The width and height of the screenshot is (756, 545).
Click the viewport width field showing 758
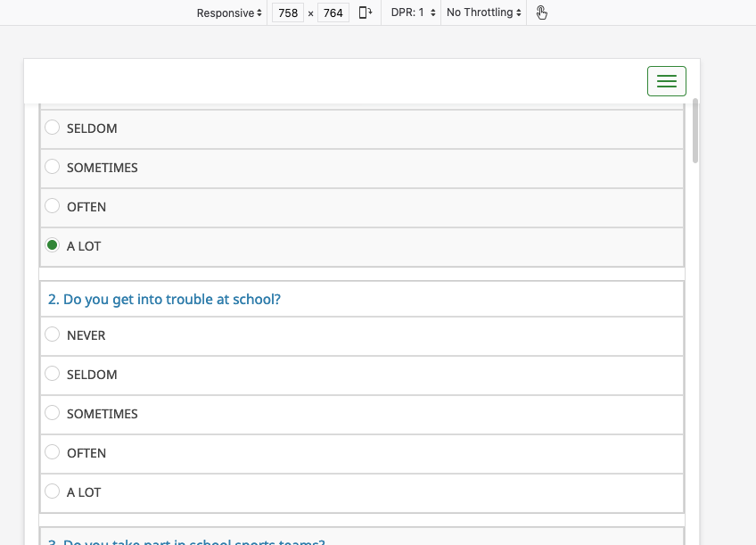(x=288, y=13)
